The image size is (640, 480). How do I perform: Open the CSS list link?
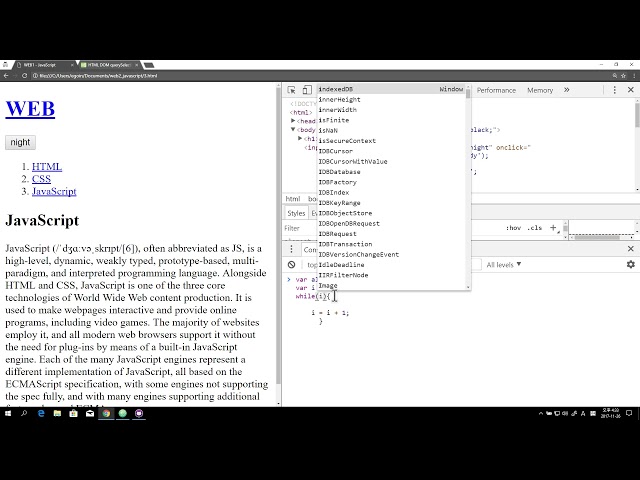41,179
